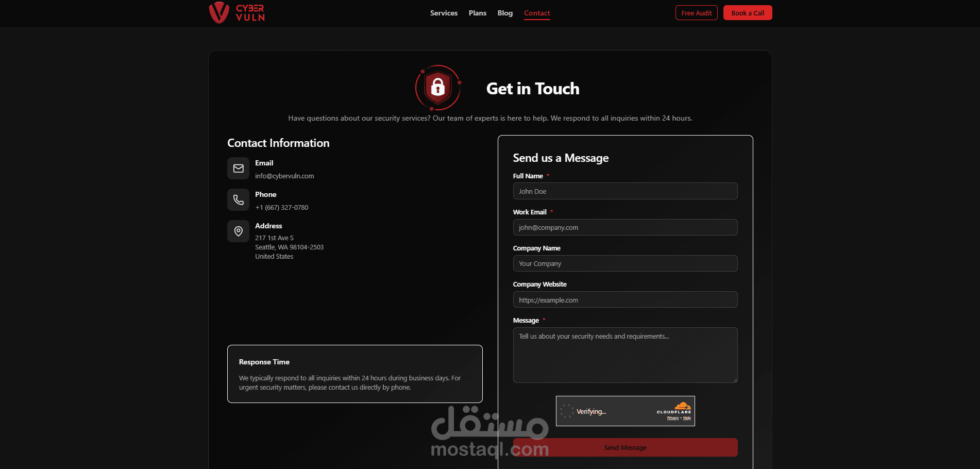
Task: Click the Book a Call button
Action: coord(748,13)
